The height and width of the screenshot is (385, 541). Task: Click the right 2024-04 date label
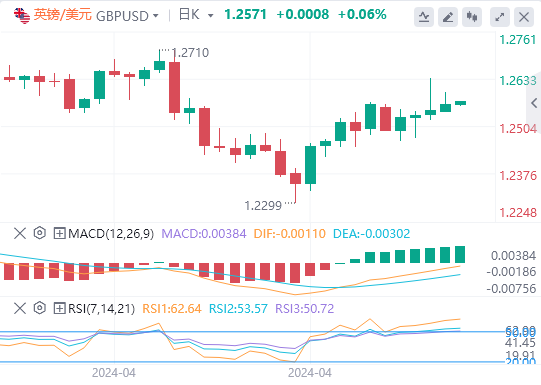(310, 373)
